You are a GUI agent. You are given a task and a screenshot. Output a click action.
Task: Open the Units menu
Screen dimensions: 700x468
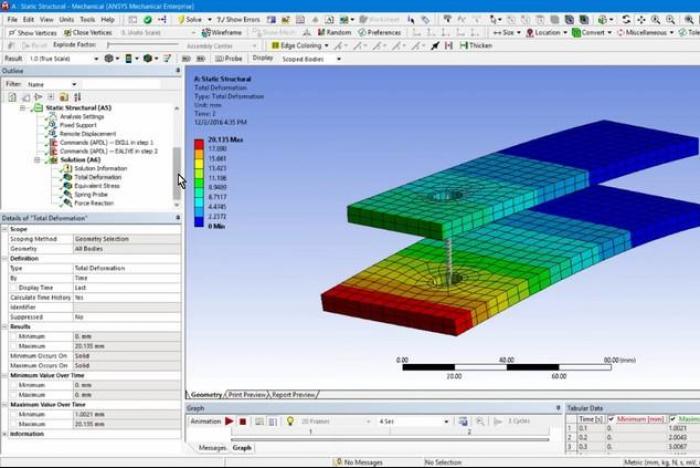[66, 19]
